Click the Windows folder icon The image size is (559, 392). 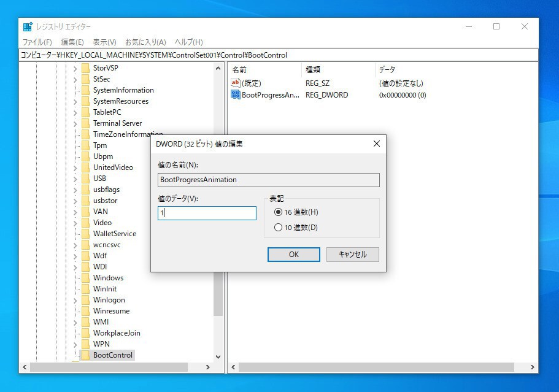pyautogui.click(x=85, y=278)
